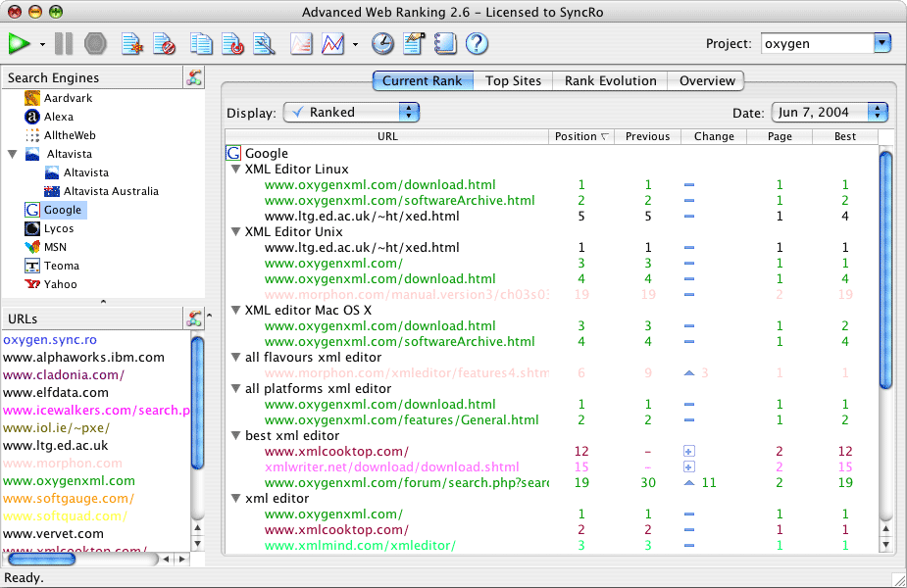The height and width of the screenshot is (588, 907).
Task: Click the results table scroll down arrow
Action: point(885,544)
